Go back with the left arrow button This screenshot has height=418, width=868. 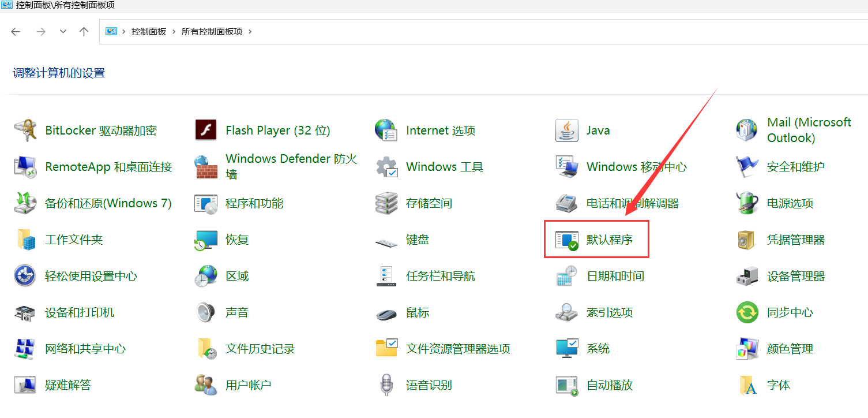[x=16, y=32]
